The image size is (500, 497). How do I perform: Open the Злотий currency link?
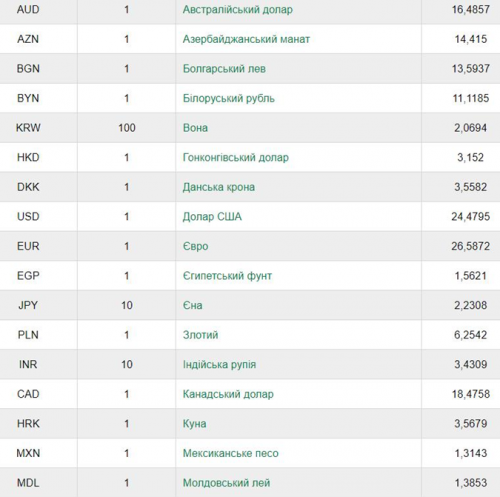click(200, 335)
